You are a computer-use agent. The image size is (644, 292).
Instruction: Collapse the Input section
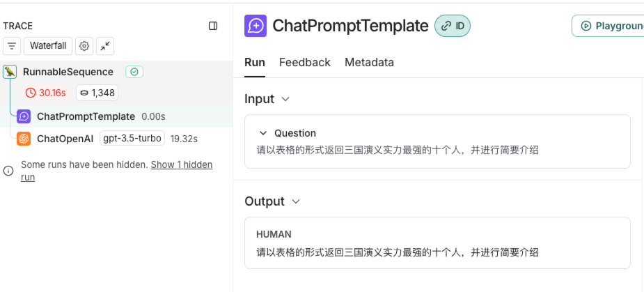[x=285, y=99]
